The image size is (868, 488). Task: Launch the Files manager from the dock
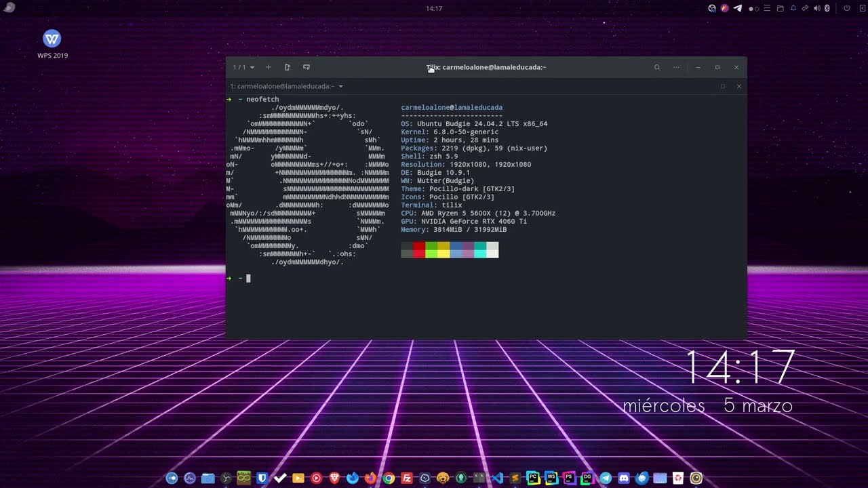point(208,478)
